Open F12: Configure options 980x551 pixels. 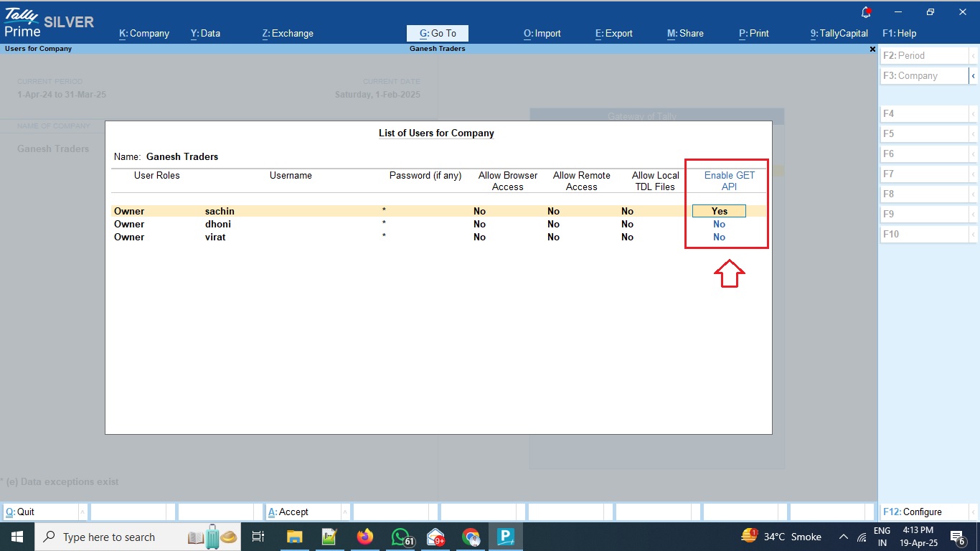pos(922,512)
